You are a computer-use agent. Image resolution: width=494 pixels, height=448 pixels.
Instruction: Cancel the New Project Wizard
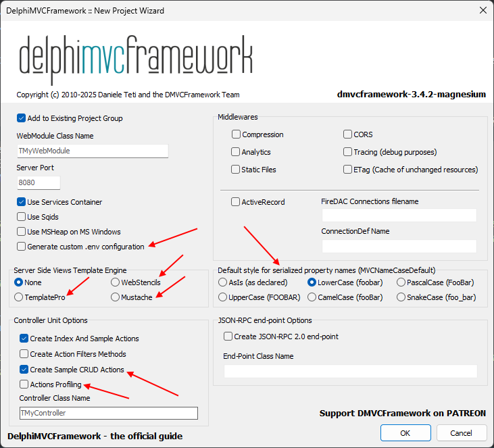coord(462,433)
